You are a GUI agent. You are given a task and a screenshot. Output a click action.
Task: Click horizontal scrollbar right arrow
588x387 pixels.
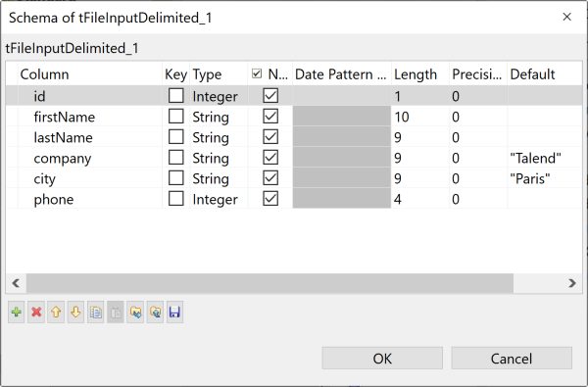coord(572,283)
